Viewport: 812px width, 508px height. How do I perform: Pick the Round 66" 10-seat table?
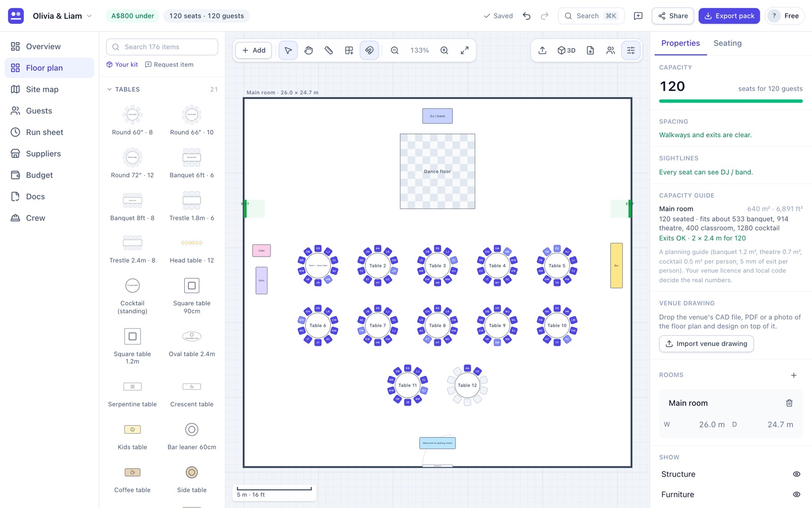point(192,120)
